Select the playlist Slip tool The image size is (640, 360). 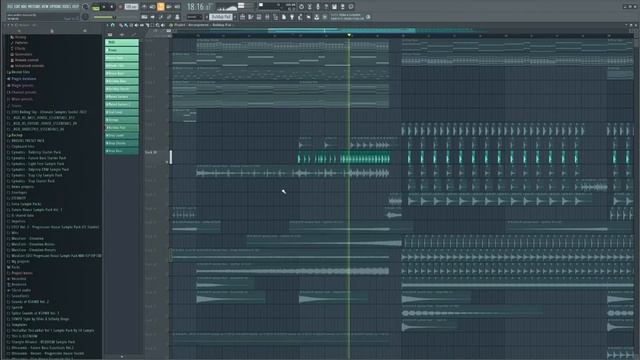click(142, 25)
